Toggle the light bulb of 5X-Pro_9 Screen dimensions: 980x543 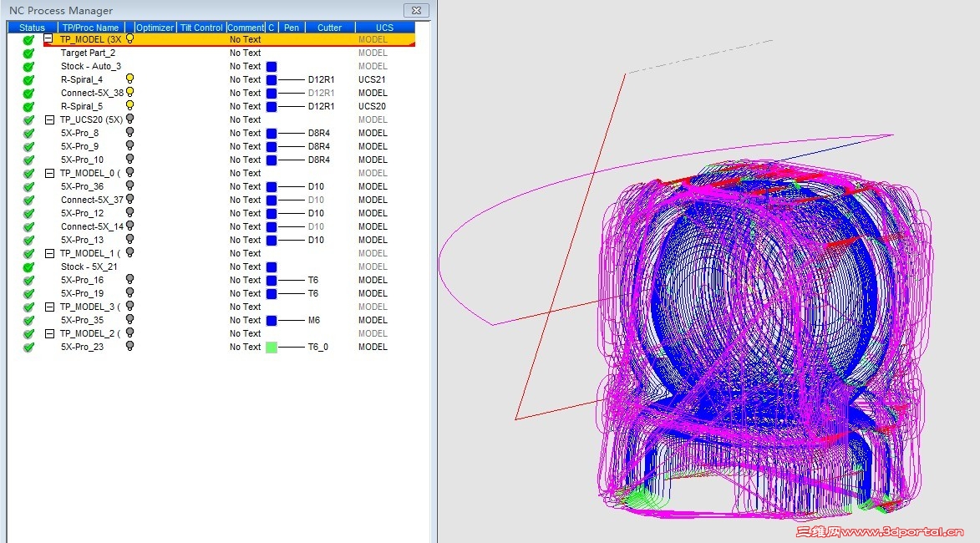(130, 145)
